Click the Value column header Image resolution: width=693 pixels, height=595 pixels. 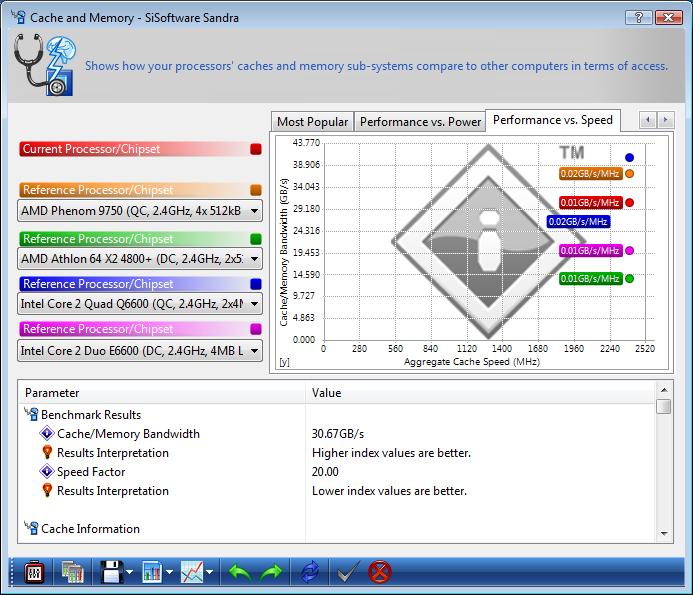480,393
